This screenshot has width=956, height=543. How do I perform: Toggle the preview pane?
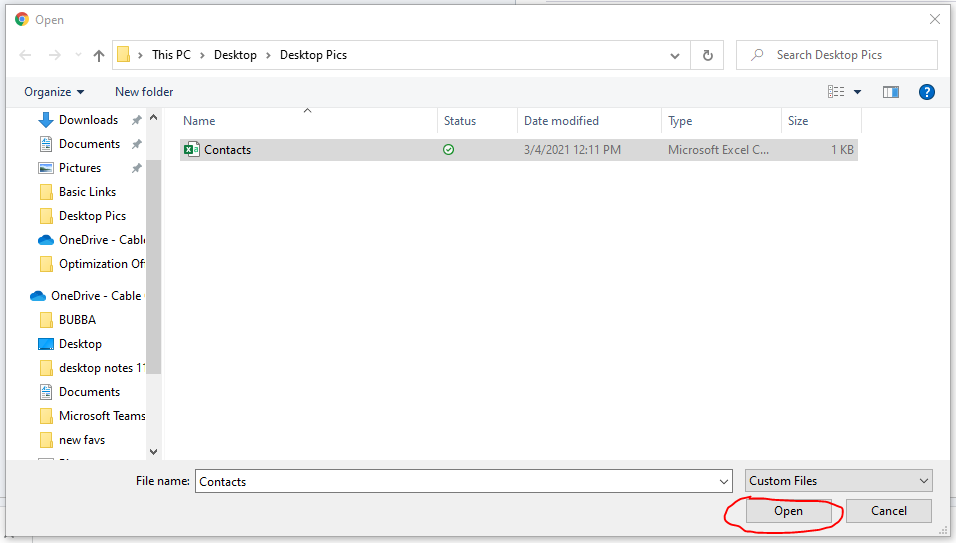point(891,92)
